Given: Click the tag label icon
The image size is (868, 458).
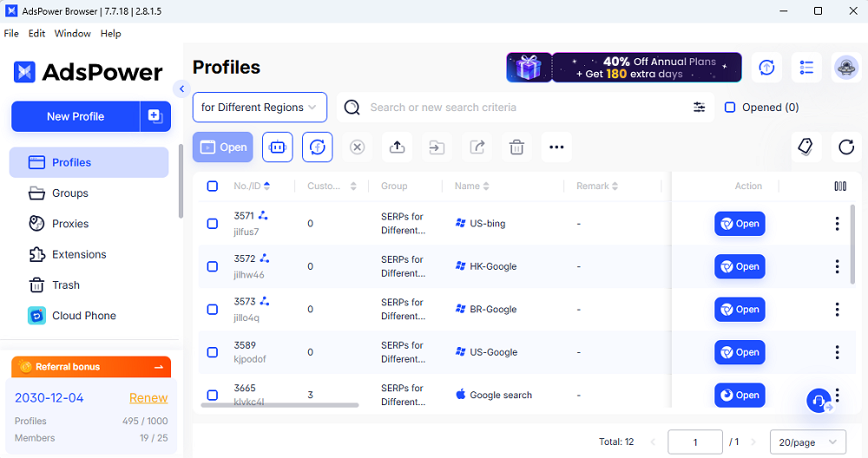Looking at the screenshot, I should 806,147.
